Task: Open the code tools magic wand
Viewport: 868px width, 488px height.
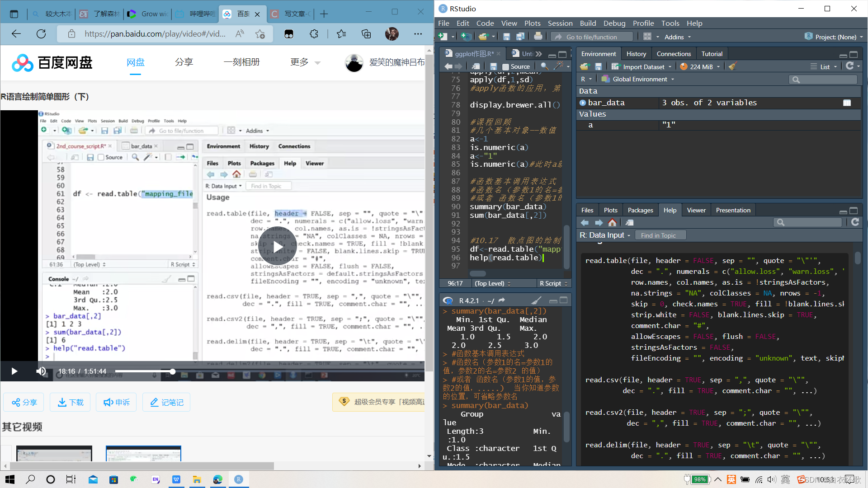Action: [559, 66]
